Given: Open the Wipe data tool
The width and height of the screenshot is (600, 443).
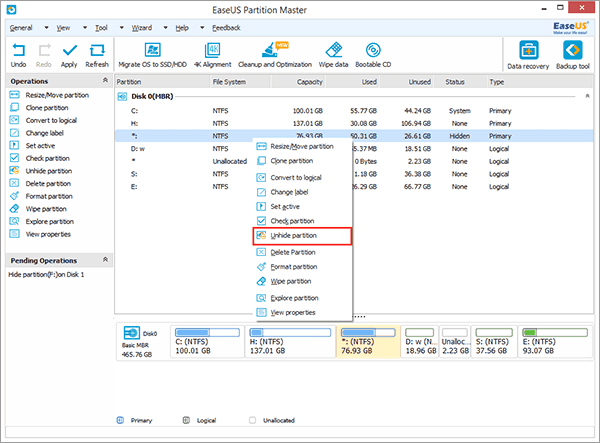Looking at the screenshot, I should click(333, 55).
